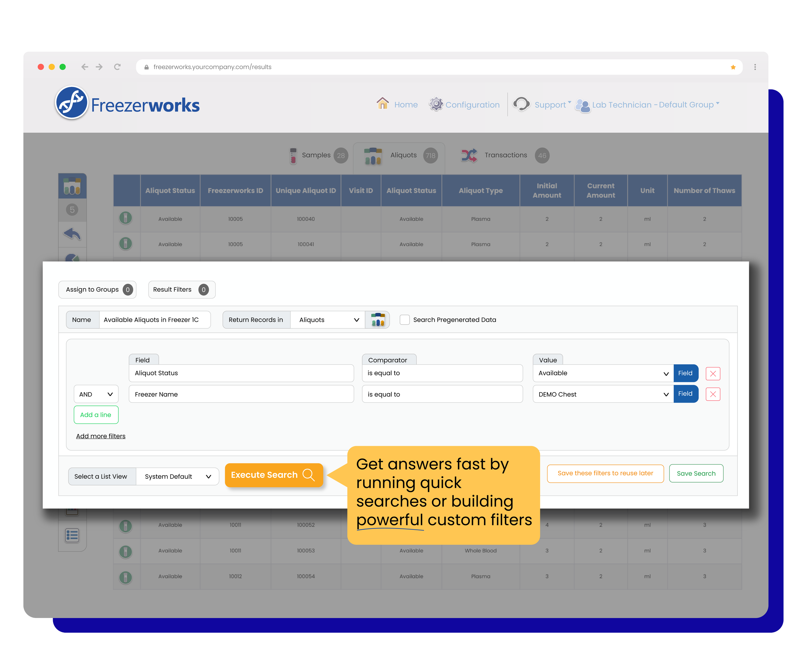Toggle Field button for DEMO Chest value
Screen dimensions: 793x672
[685, 394]
